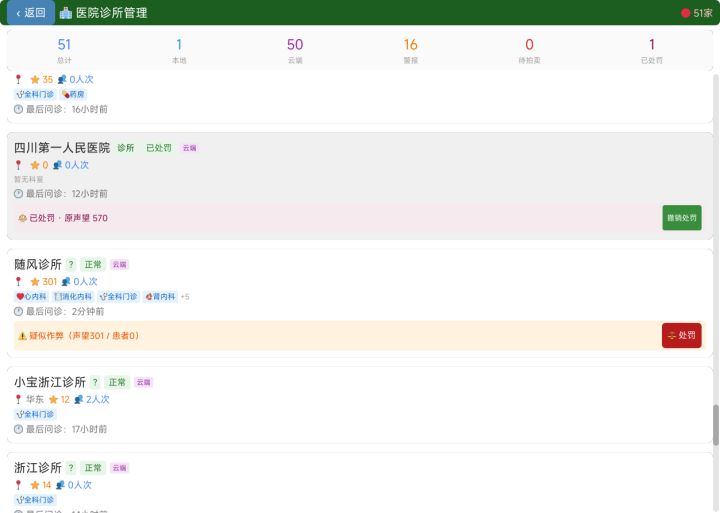Select the 心内科 heart tag

(31, 297)
